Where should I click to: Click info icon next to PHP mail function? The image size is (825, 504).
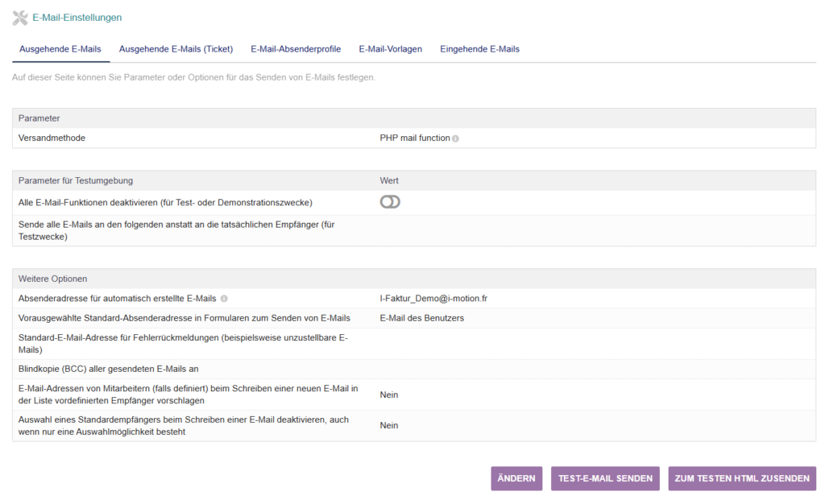coord(456,138)
